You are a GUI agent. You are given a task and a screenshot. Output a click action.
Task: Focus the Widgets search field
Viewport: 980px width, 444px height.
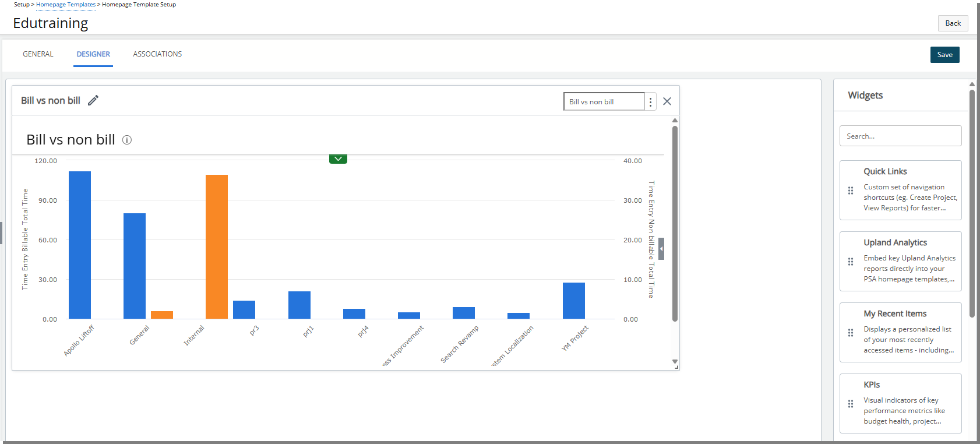[x=901, y=136]
